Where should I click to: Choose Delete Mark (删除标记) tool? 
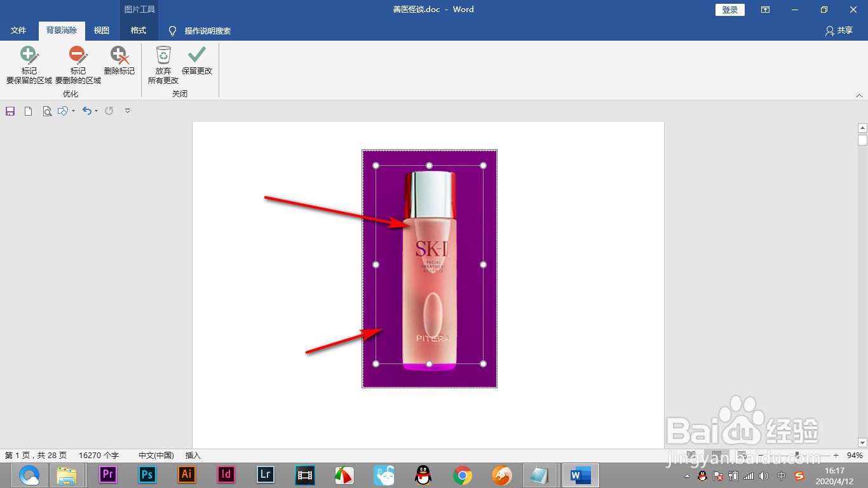[x=119, y=61]
